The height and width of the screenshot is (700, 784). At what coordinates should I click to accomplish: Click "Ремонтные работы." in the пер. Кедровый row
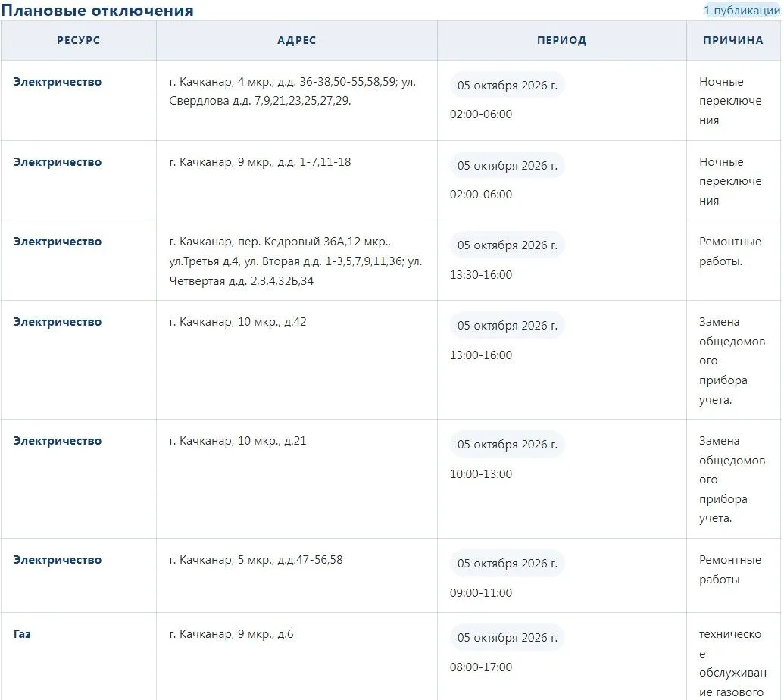click(730, 252)
